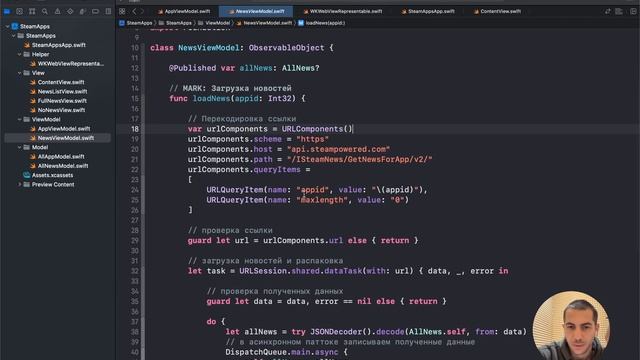Go forward with the editor forward arrow
Viewport: 640px width, 360px height.
pos(142,11)
